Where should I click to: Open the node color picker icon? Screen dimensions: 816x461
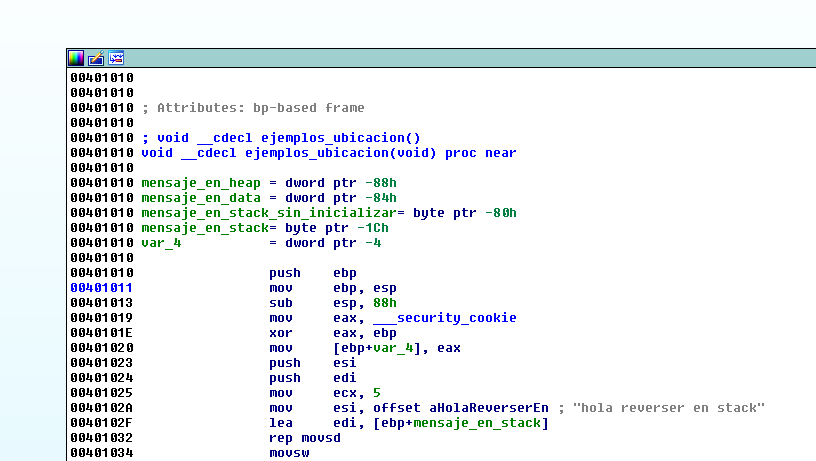[77, 58]
